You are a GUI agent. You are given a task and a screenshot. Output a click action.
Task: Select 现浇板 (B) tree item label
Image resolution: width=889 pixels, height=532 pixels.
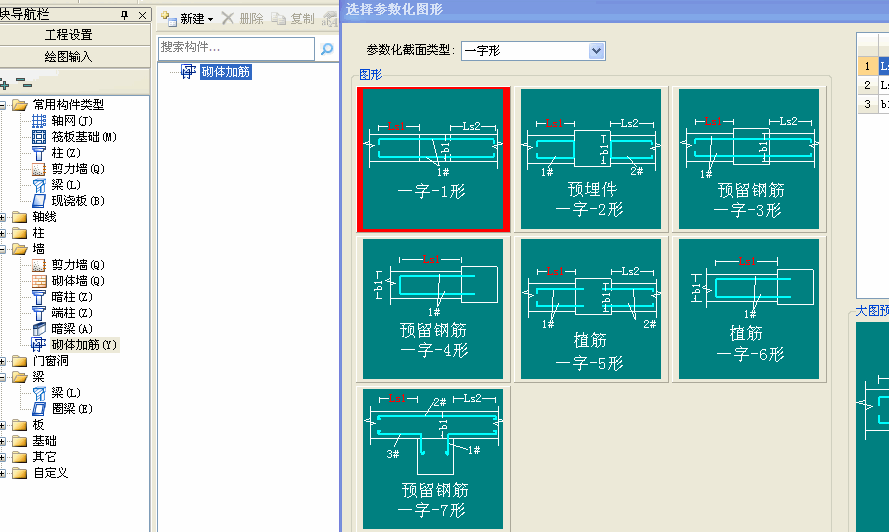pos(78,201)
